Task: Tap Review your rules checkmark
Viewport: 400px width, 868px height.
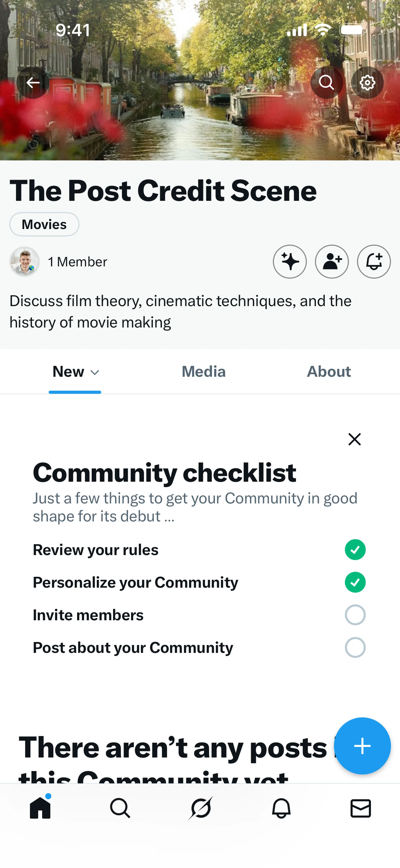Action: (355, 550)
